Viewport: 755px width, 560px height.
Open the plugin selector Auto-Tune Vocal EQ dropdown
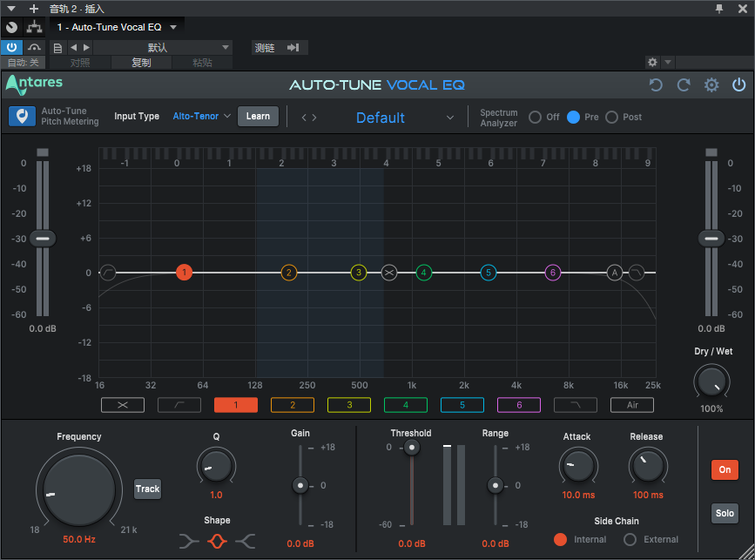117,27
